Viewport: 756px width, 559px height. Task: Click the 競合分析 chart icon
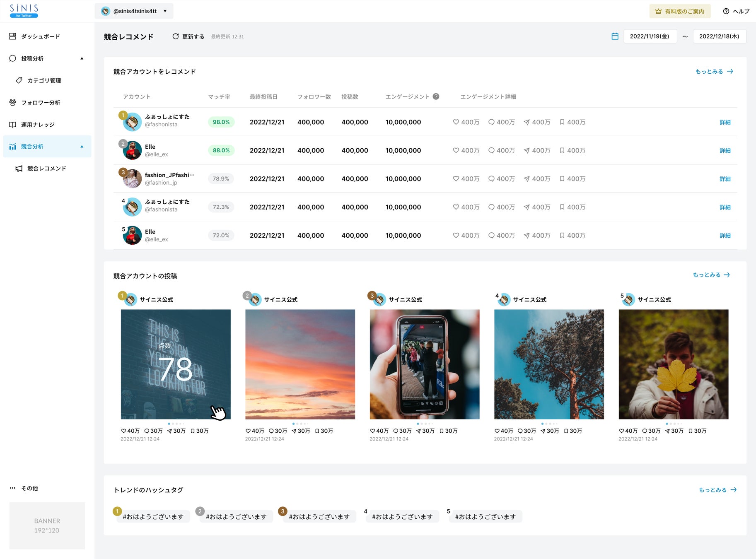pos(13,147)
